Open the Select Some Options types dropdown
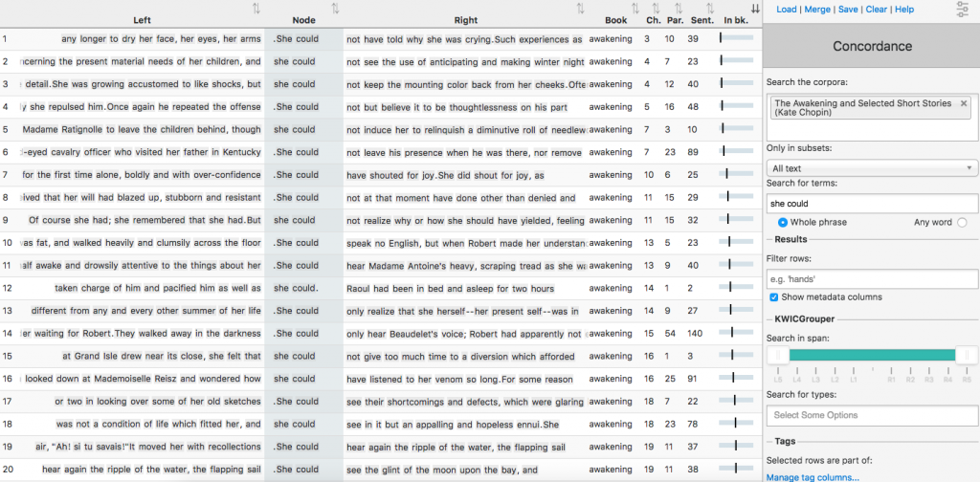The width and height of the screenshot is (980, 482). pos(872,415)
